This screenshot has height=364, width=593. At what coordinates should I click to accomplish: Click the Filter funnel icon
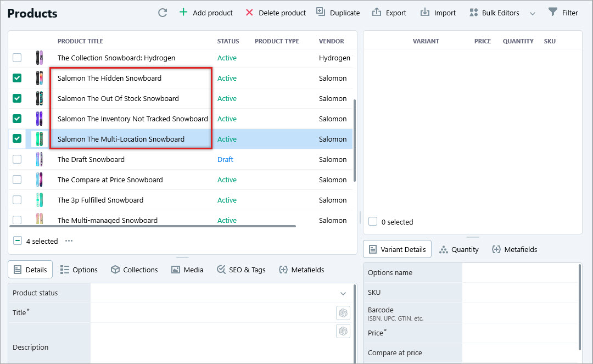(x=552, y=12)
